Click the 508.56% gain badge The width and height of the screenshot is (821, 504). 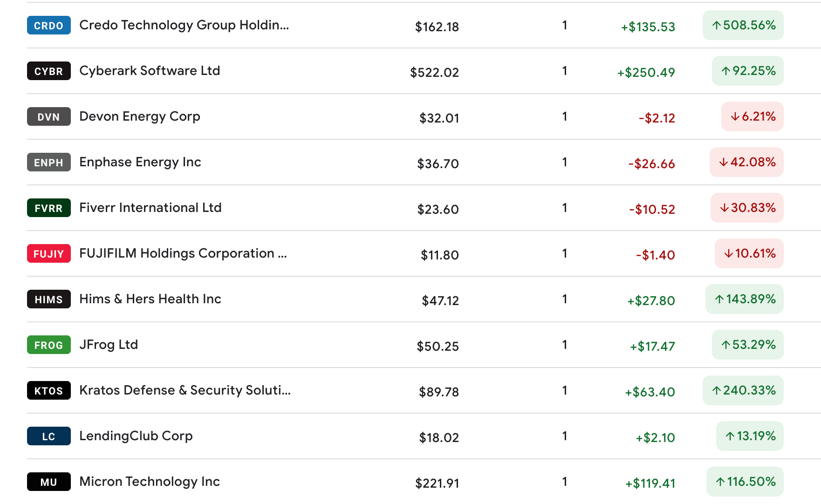pyautogui.click(x=743, y=25)
